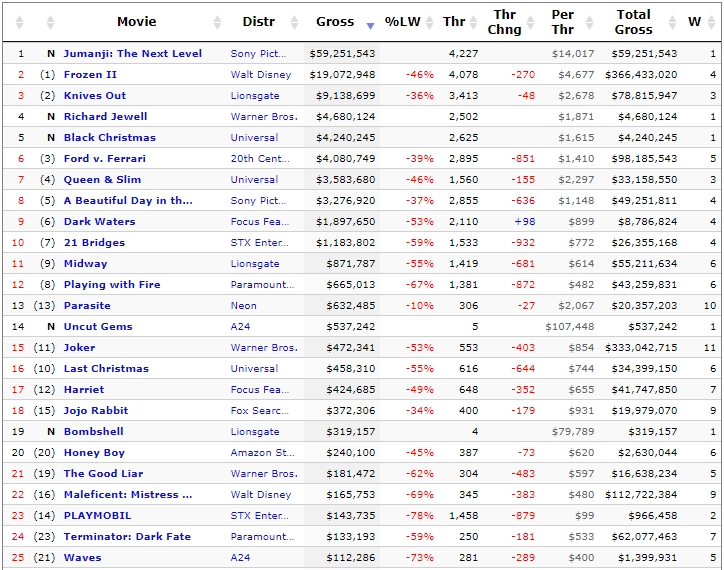Sort by rank using first column arrows
Screen dimensions: 724x570
19,22
